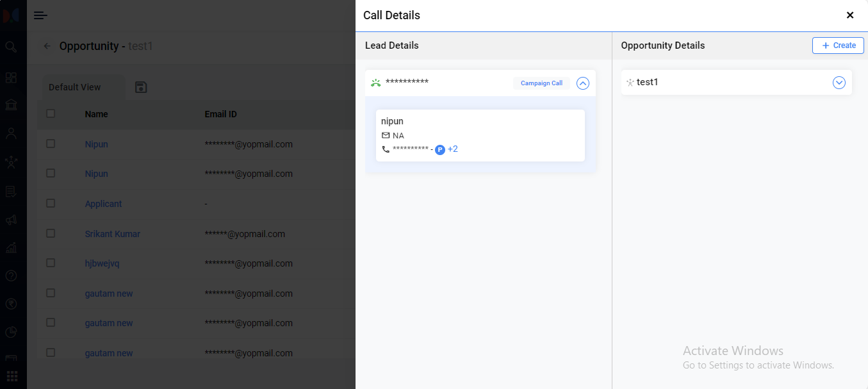Open the rupee payments icon in sidebar
Image resolution: width=868 pixels, height=389 pixels.
[11, 304]
